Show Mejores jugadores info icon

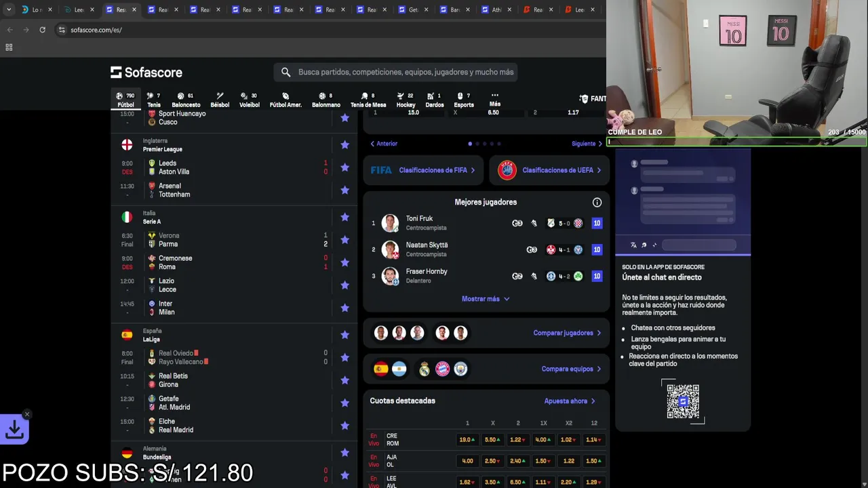point(597,202)
